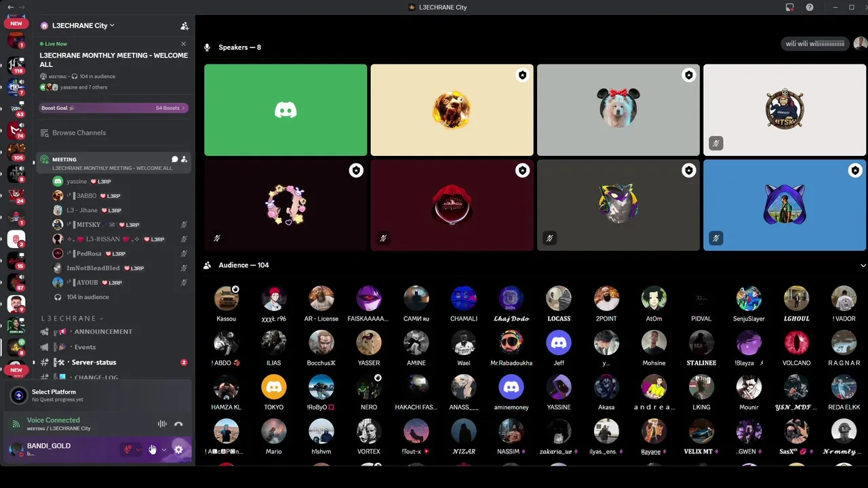Expand the Boost Goal 54 Boosts arrow
Viewport: 868px width, 488px height.
tap(184, 108)
